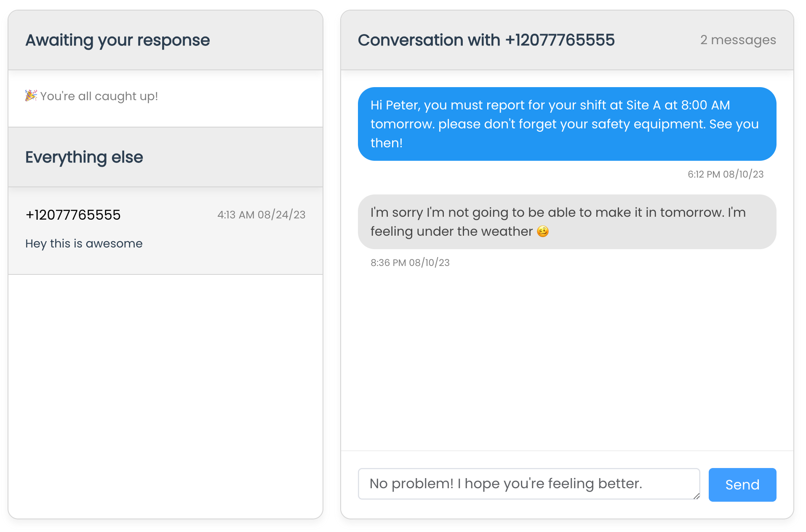Click the 8:36 PM 08/10/23 timestamp
This screenshot has width=806, height=532.
pos(410,263)
